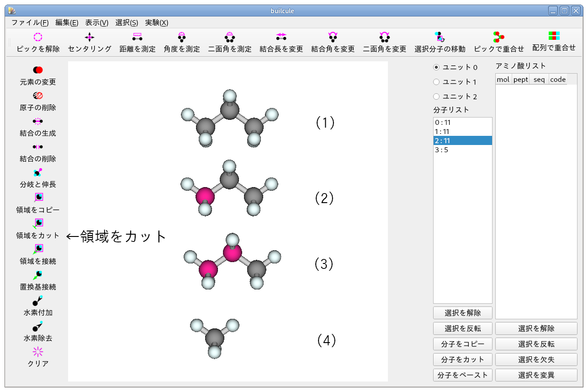Switch to ユニット 1 radio option
Image resolution: width=588 pixels, height=392 pixels.
coord(436,82)
